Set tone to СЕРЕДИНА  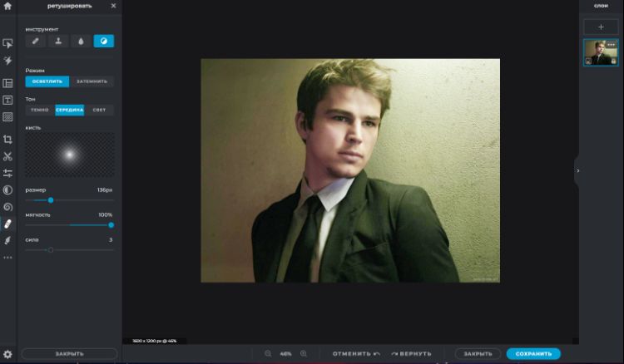pyautogui.click(x=69, y=110)
